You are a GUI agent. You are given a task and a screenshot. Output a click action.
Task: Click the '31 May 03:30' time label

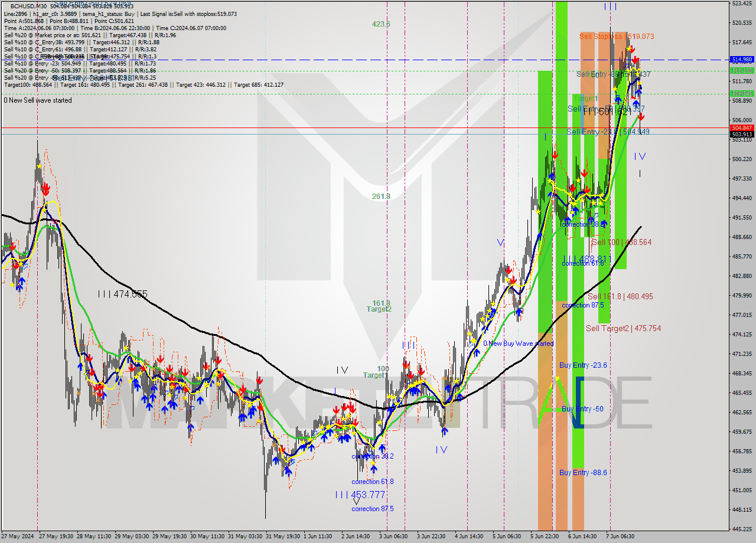(x=246, y=537)
